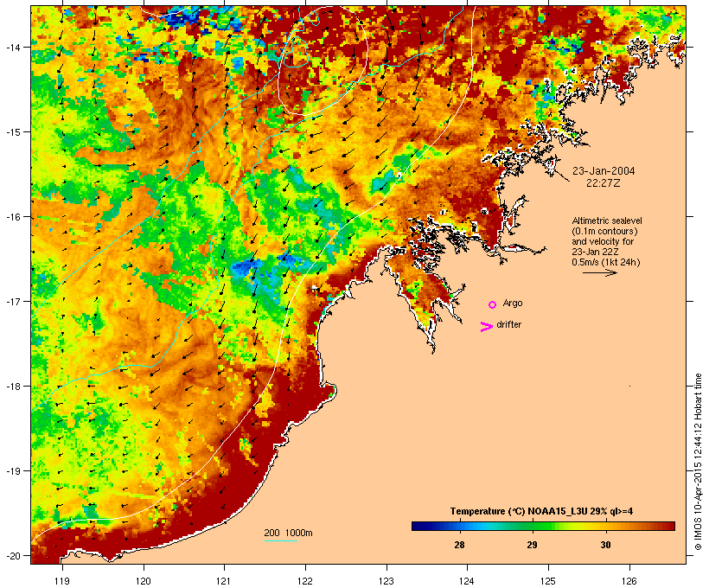Click the 'Altimetric sealevel' caption line
Screen dimensions: 709x588
[x=607, y=220]
